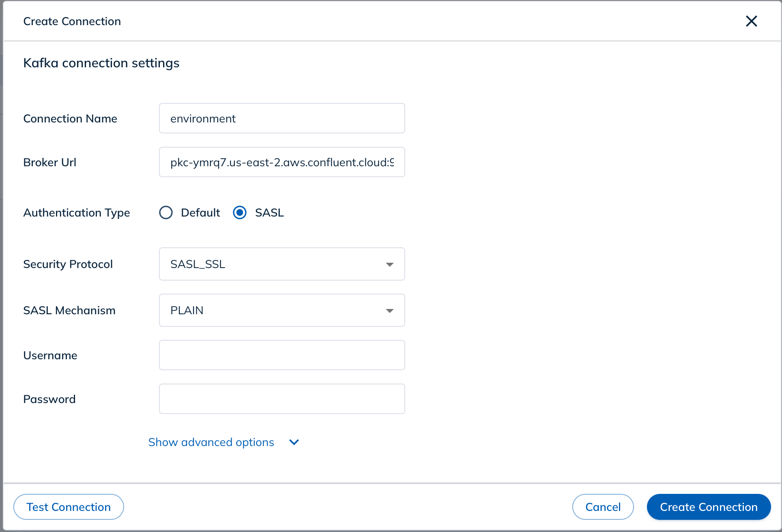Click the Cancel button icon area

click(602, 506)
